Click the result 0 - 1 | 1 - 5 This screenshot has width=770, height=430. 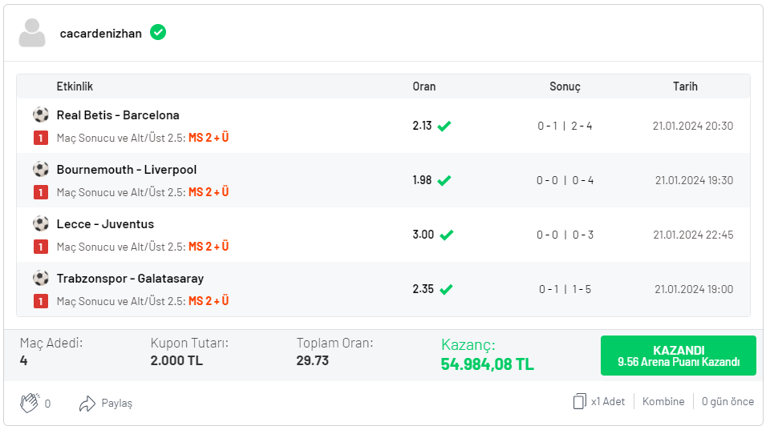tap(565, 290)
